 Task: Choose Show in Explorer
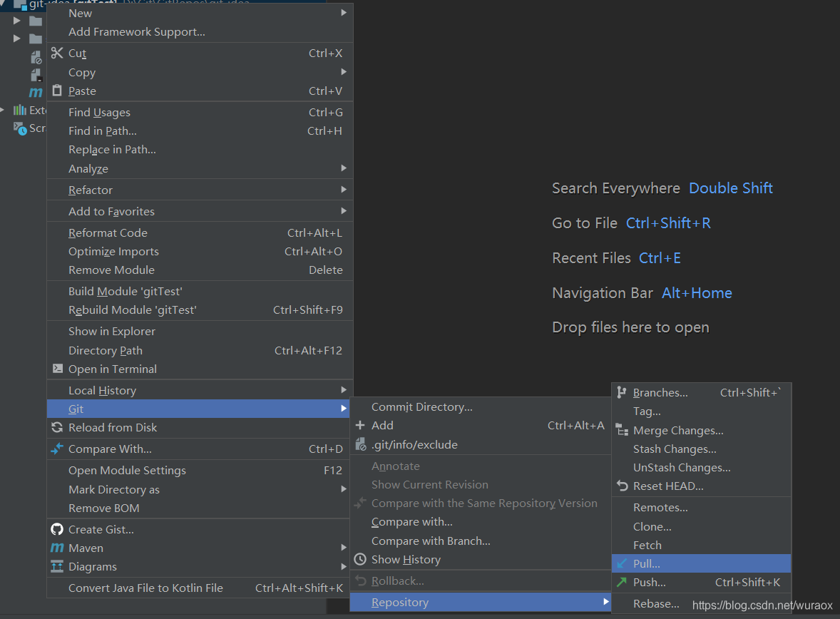[x=199, y=331]
